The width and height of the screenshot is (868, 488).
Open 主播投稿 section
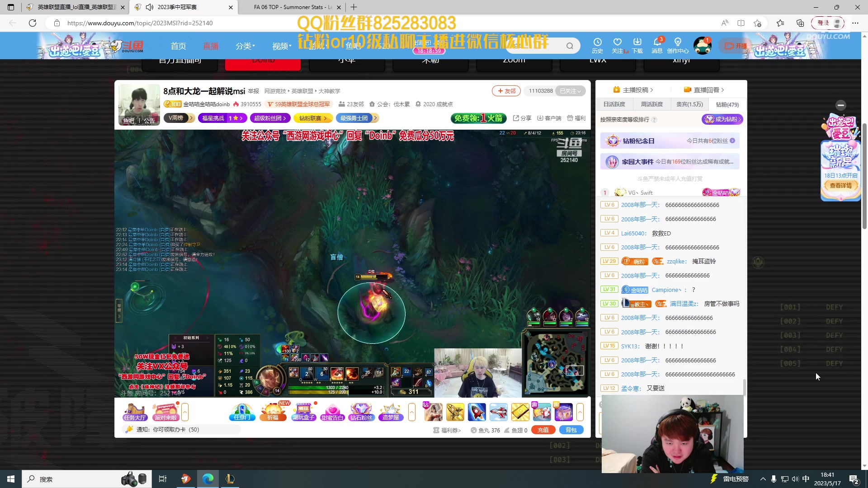pyautogui.click(x=633, y=90)
